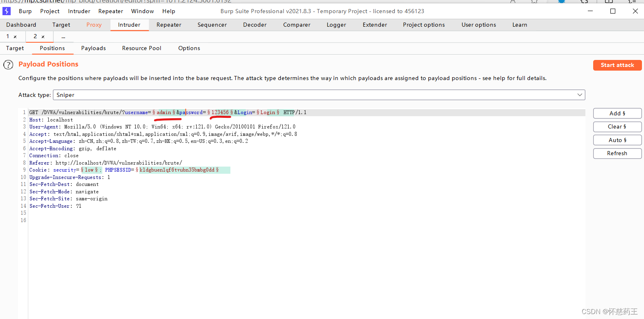Viewport: 644px width, 319px height.
Task: Open the Burp menu
Action: click(x=25, y=11)
